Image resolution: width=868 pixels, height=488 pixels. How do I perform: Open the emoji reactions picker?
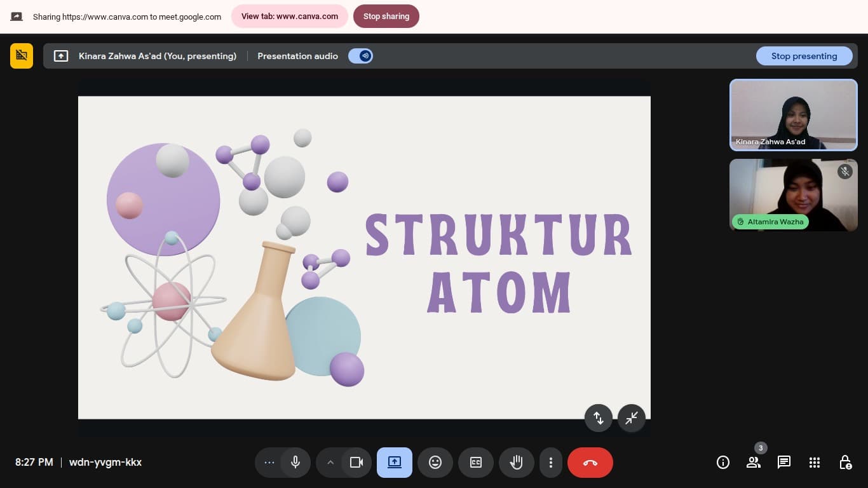tap(435, 463)
